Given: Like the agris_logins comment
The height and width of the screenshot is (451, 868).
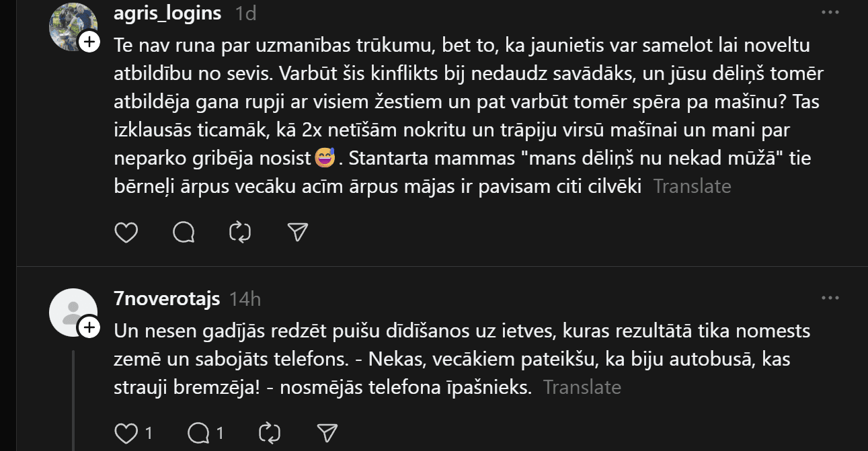Looking at the screenshot, I should click(x=126, y=232).
